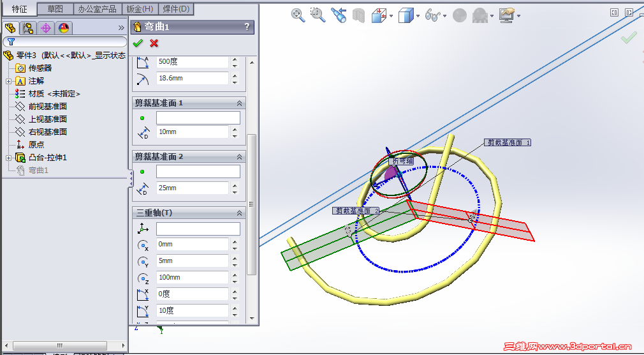The height and width of the screenshot is (355, 644).
Task: Click the radius icon beside the 18.6mm field
Action: pyautogui.click(x=143, y=79)
